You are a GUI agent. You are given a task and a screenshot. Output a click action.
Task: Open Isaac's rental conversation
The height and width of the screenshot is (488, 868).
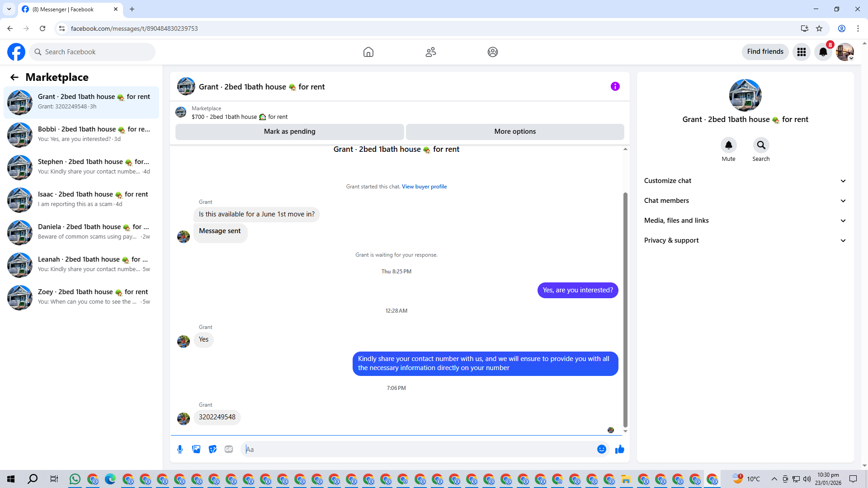click(81, 199)
